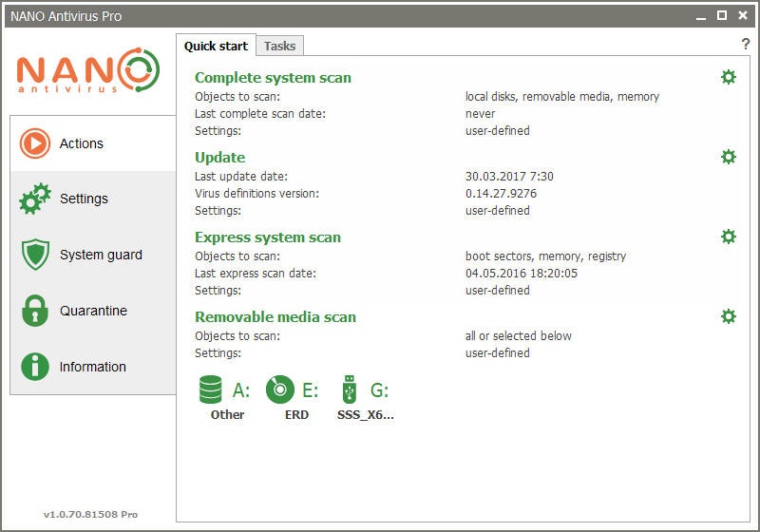Image resolution: width=760 pixels, height=532 pixels.
Task: Click the version text v1.0.70.81508 Pro
Action: point(90,515)
